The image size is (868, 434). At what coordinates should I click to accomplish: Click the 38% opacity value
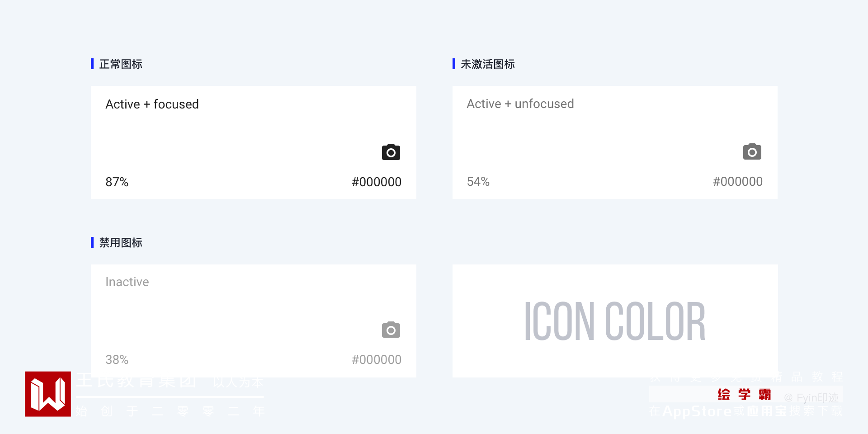pos(117,360)
